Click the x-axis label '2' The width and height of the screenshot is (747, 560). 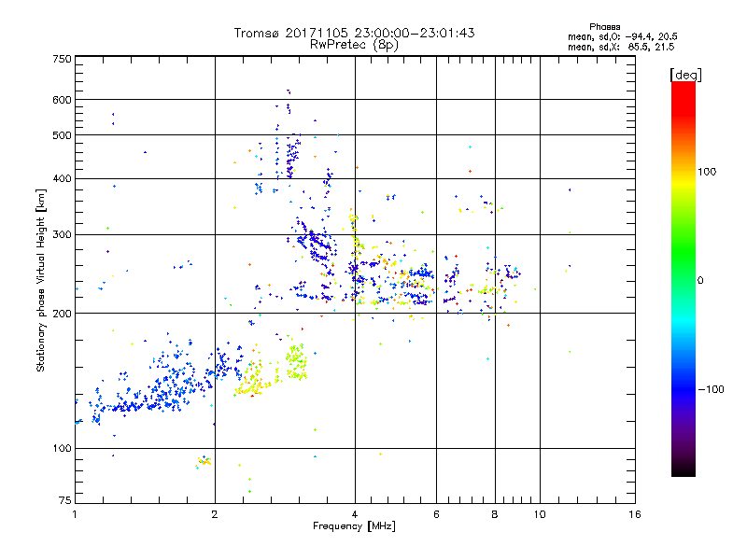pyautogui.click(x=215, y=514)
